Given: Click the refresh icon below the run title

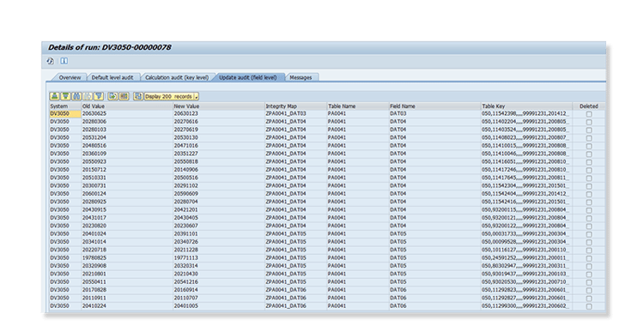Looking at the screenshot, I should pos(50,61).
